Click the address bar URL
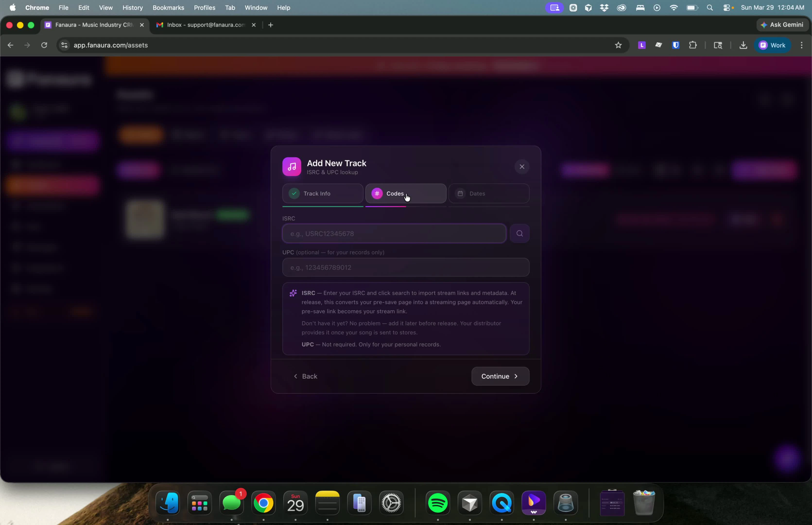This screenshot has width=812, height=525. pyautogui.click(x=110, y=45)
